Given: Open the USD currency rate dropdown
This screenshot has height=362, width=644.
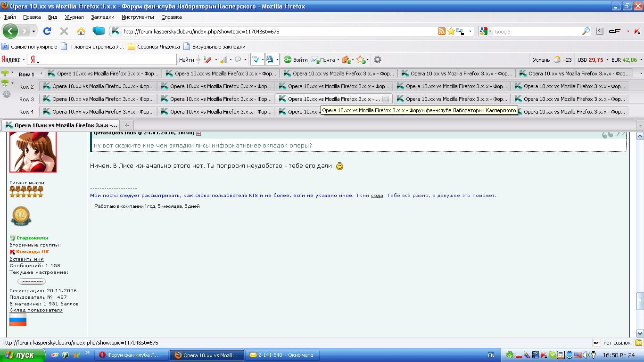Looking at the screenshot, I should coord(607,60).
